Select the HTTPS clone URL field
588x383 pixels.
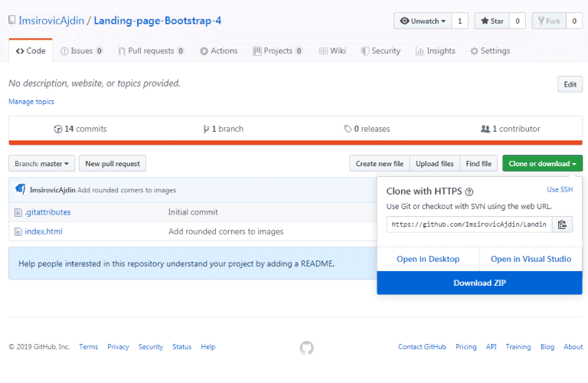pyautogui.click(x=469, y=224)
